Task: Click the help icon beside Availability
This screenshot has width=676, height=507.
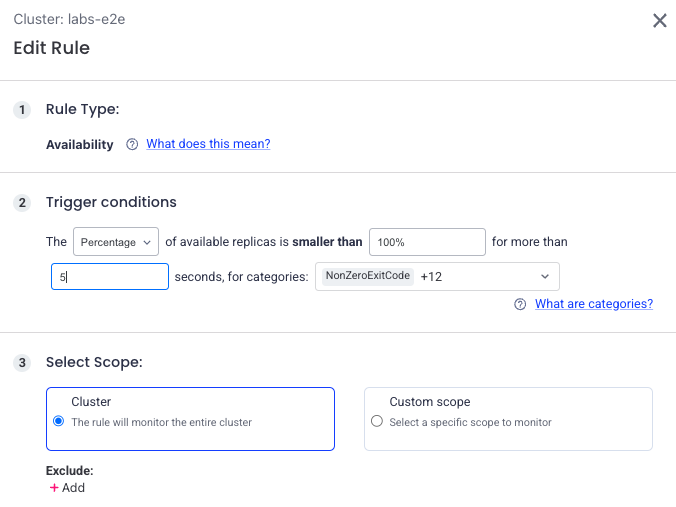Action: [132, 144]
